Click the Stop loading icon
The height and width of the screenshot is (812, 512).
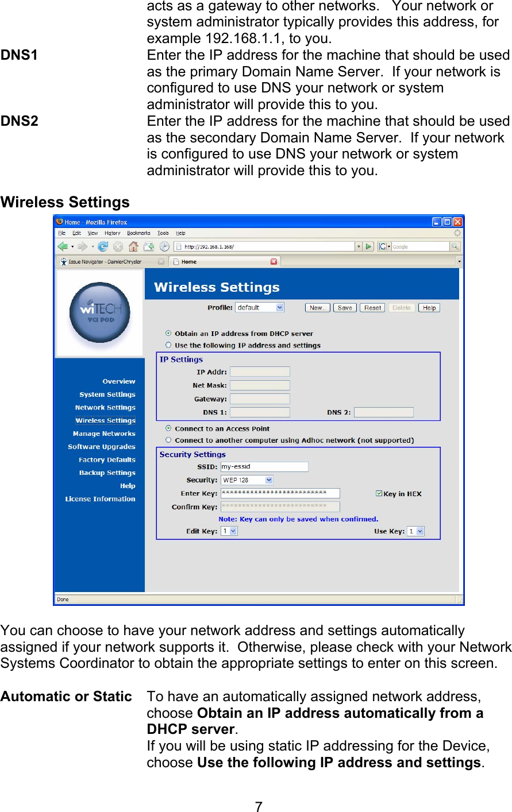(x=118, y=246)
